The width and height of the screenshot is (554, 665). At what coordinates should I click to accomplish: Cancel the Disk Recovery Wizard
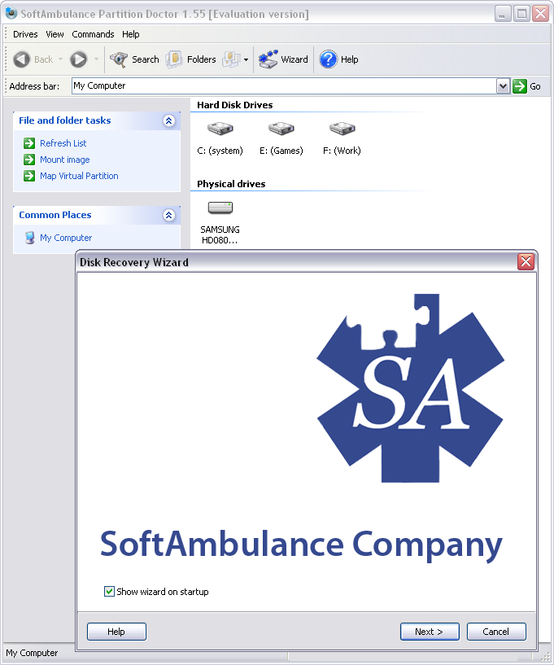click(x=496, y=631)
